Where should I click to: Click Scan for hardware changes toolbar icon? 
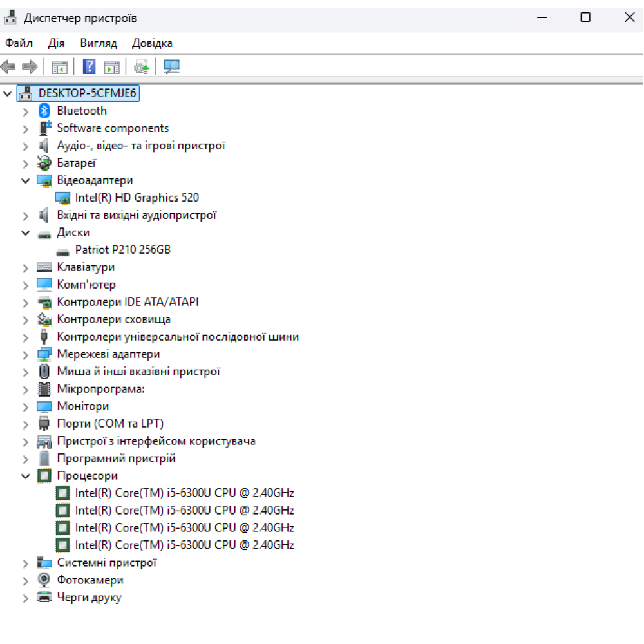(x=171, y=66)
